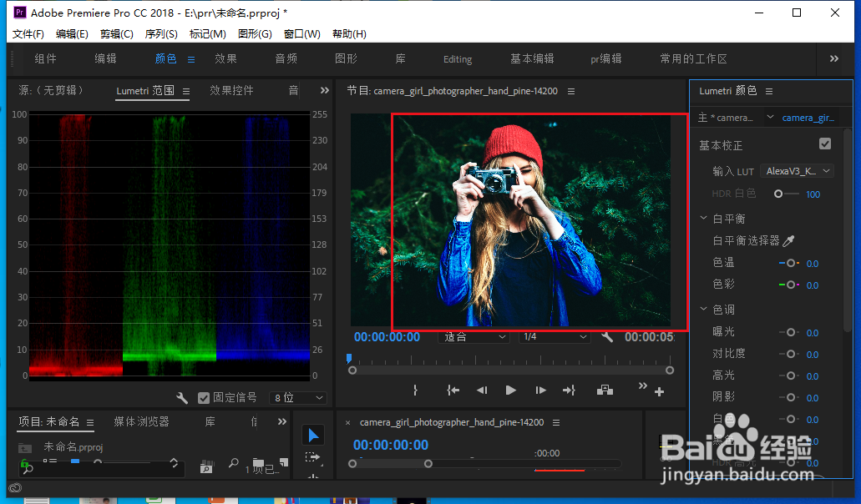Step forward one frame in program monitor
The image size is (861, 504).
click(x=540, y=391)
